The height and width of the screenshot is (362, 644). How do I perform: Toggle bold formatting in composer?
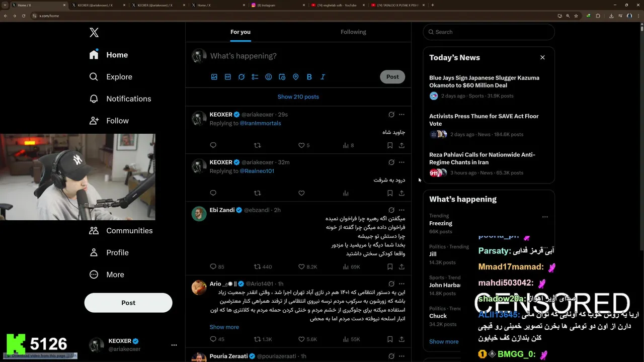tap(309, 77)
